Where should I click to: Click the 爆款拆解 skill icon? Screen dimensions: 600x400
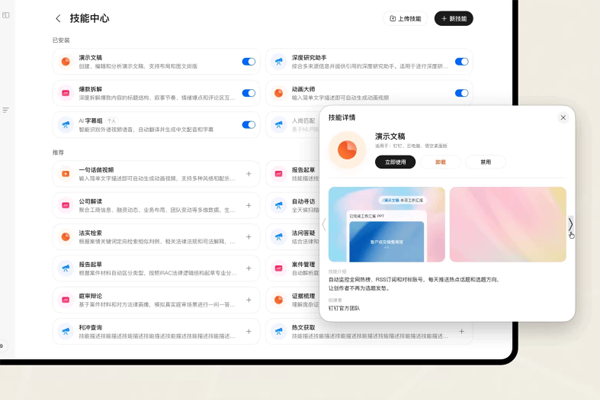pos(66,93)
